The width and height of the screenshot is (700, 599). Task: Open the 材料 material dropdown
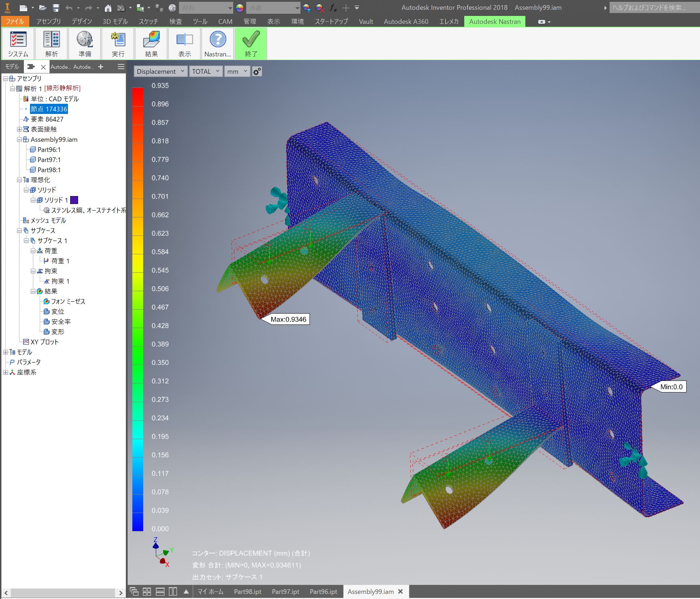tap(206, 8)
